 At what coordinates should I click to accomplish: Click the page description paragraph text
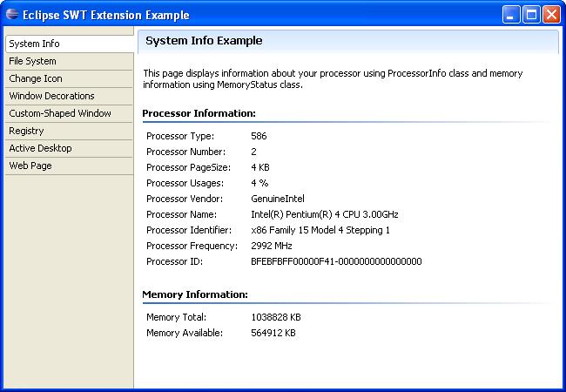[x=333, y=79]
